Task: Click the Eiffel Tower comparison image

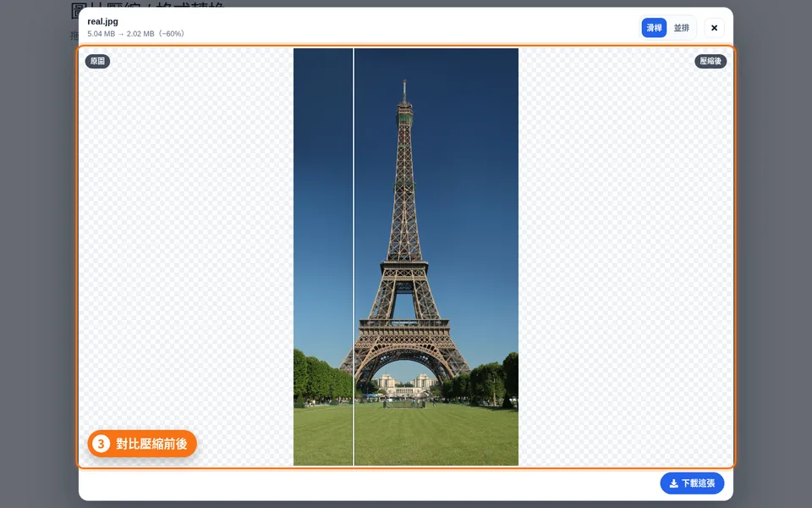Action: click(x=406, y=257)
